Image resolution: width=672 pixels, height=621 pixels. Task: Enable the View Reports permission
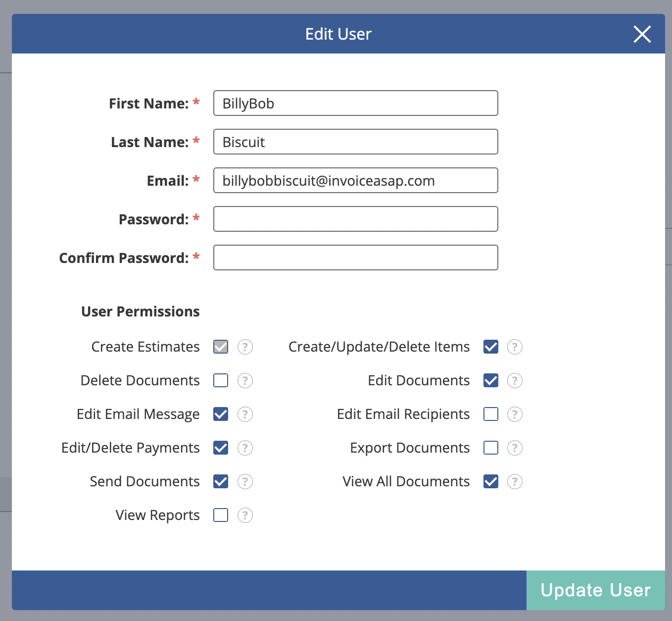click(x=221, y=515)
